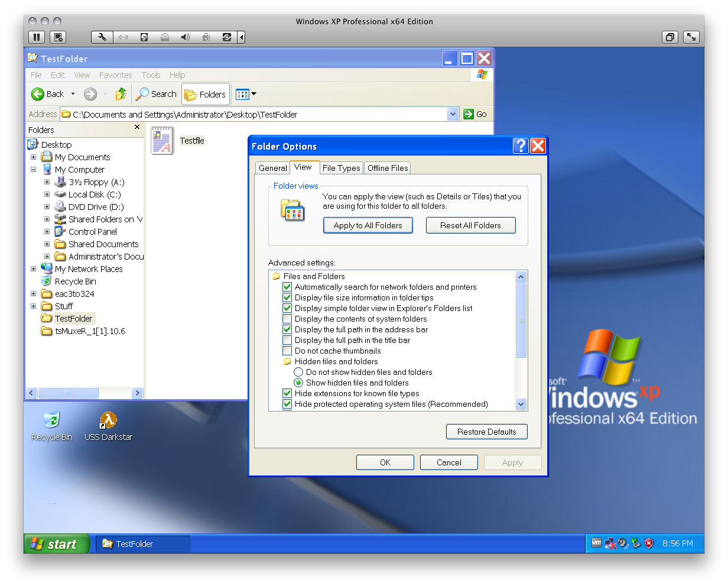The image size is (728, 586).
Task: Click the Advanced settings vertical scrollbar thumb
Action: pos(521,320)
